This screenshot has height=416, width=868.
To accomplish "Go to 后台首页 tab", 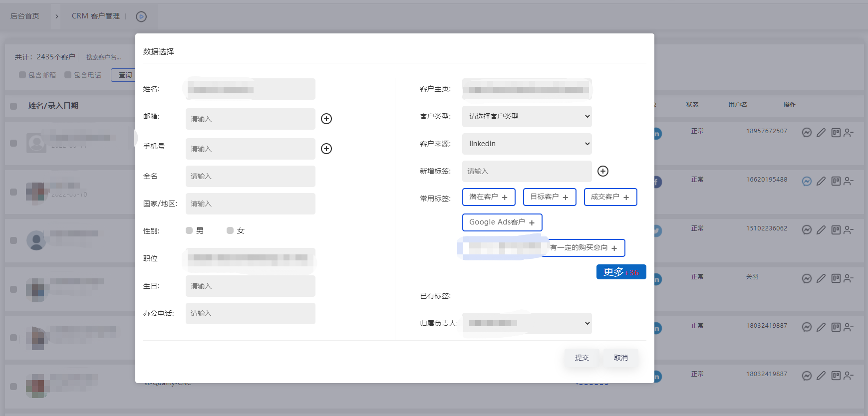I will point(25,16).
